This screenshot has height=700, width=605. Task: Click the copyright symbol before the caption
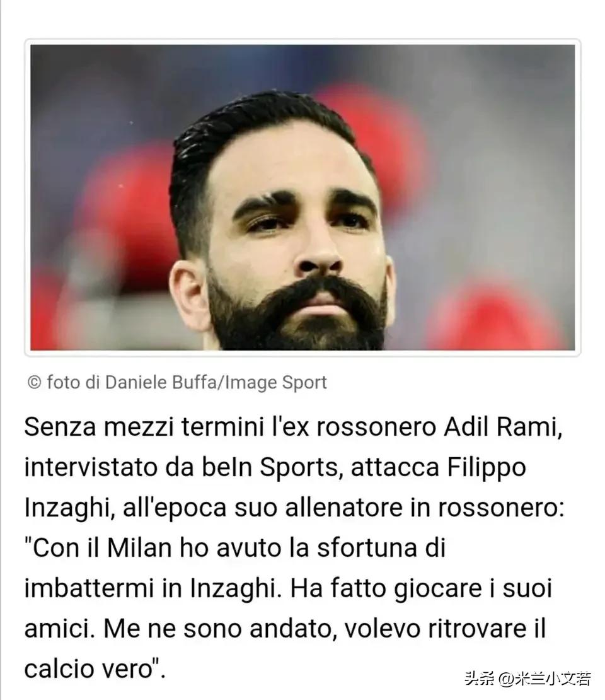point(35,383)
